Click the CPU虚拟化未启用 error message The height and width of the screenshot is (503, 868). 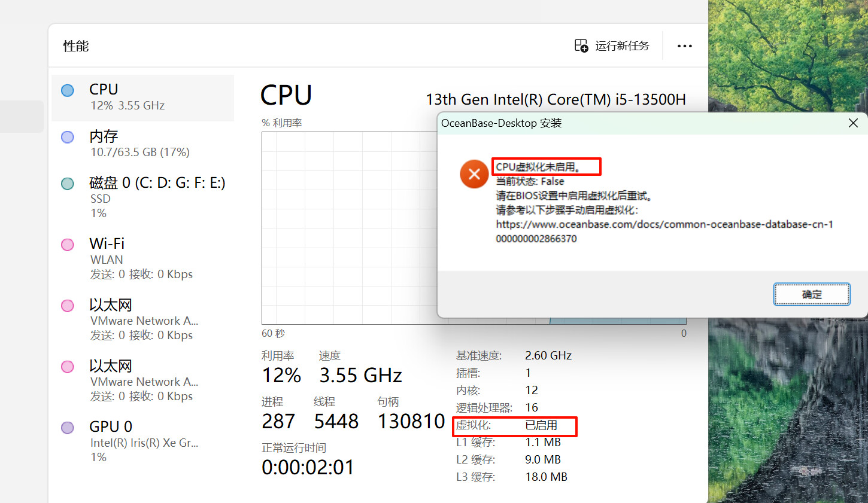pyautogui.click(x=539, y=167)
